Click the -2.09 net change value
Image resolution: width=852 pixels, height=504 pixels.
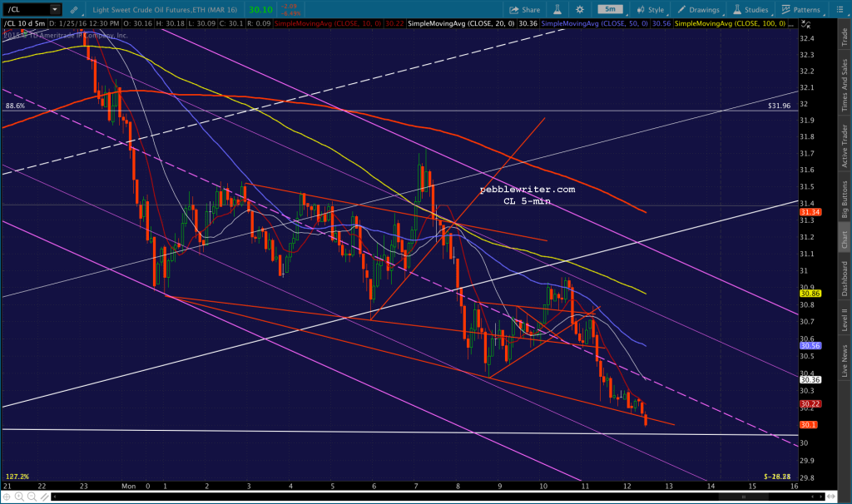tap(289, 7)
